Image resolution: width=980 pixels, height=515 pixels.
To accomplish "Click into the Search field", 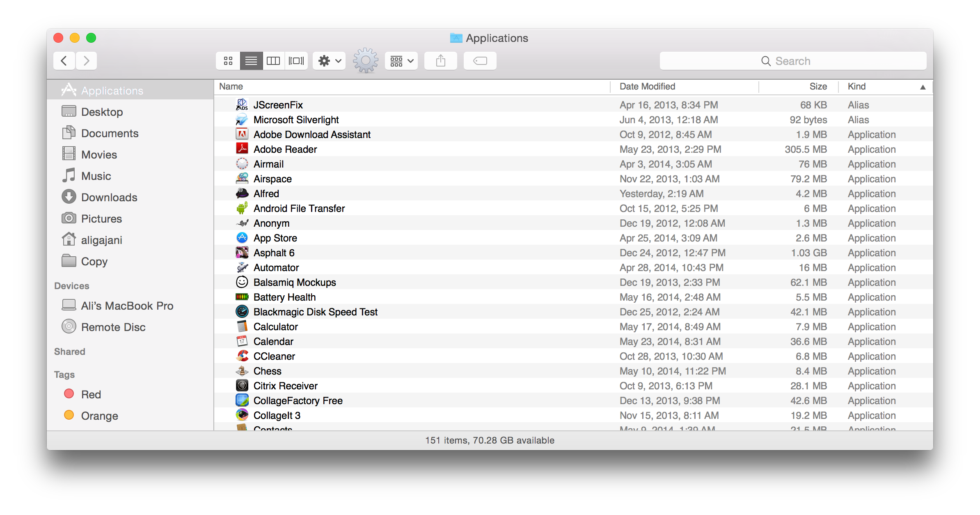I will [793, 61].
